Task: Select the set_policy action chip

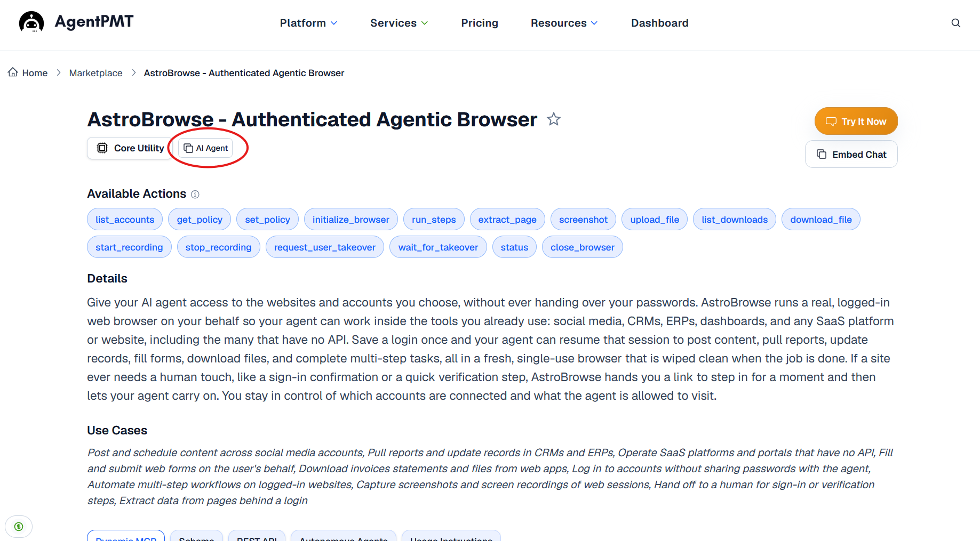Action: [267, 219]
